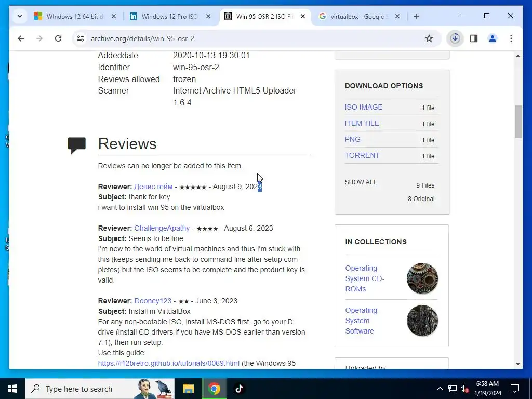The width and height of the screenshot is (532, 399).
Task: Click the Addeddate value 2020-10-13 19:30:01
Action: (211, 55)
